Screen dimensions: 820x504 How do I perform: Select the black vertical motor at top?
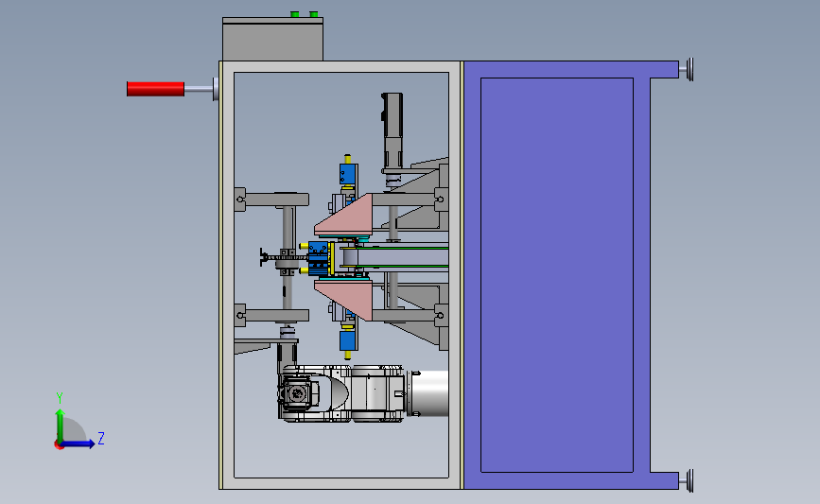pos(393,130)
